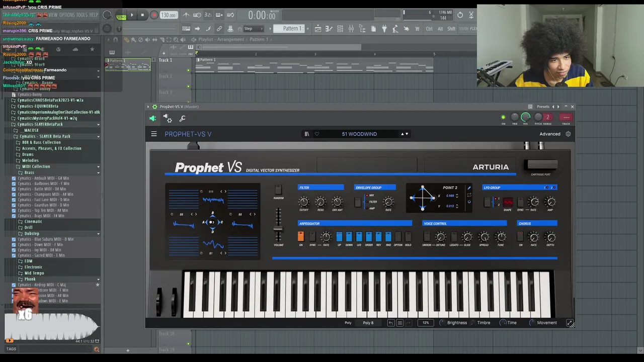The height and width of the screenshot is (362, 644).
Task: Open the Channel rack icon
Action: (x=340, y=29)
